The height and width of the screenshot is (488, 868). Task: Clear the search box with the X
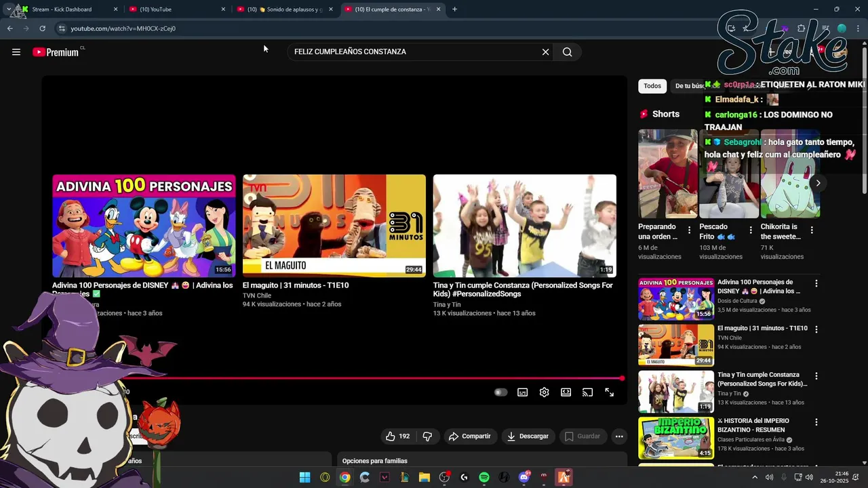click(545, 52)
